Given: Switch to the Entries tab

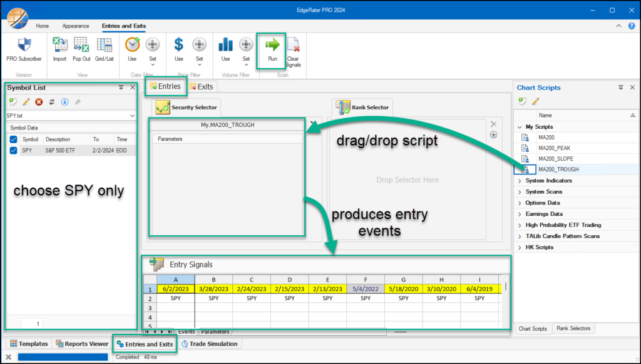Looking at the screenshot, I should 165,86.
